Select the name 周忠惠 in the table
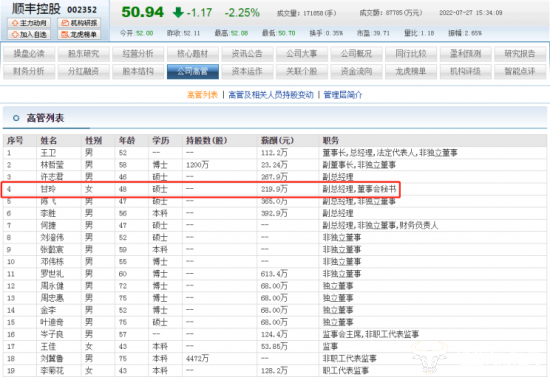This screenshot has width=550, height=377. (52, 298)
